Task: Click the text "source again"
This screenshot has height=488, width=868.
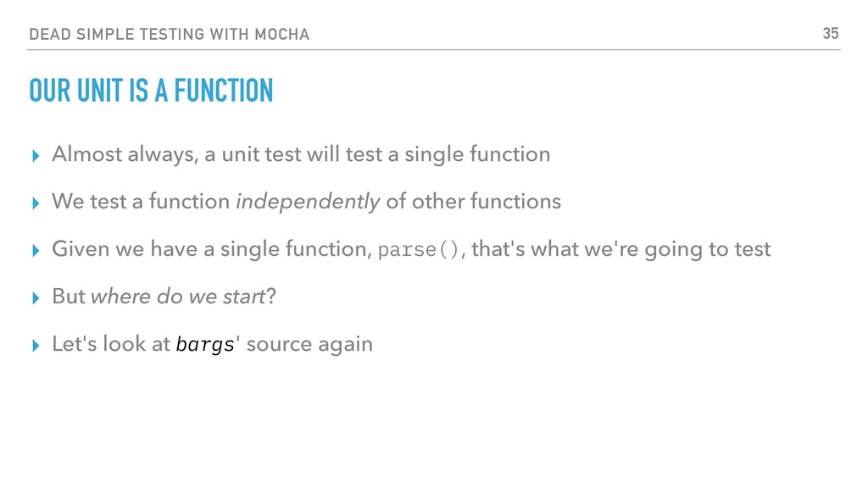Action: pos(310,345)
